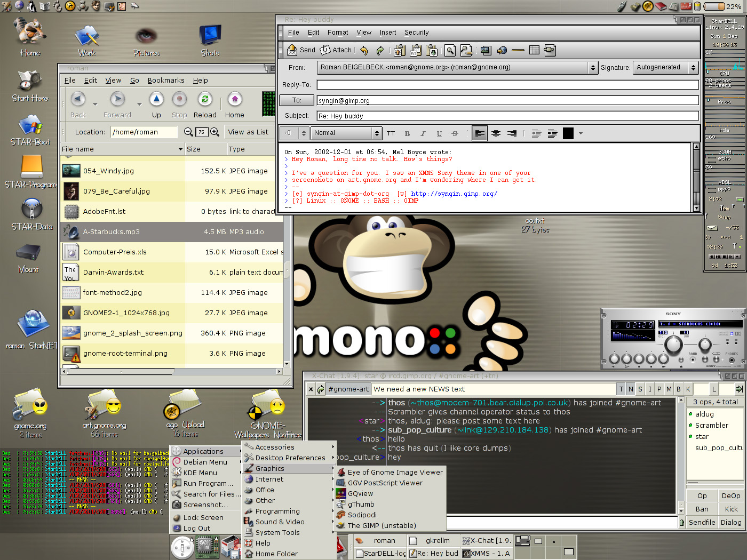Zoom in with the magnifier plus icon

[214, 132]
